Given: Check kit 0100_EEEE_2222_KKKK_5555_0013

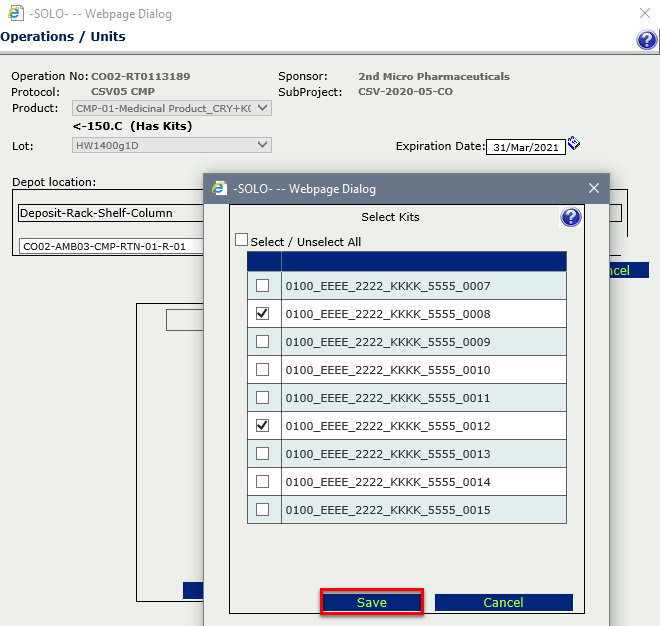Looking at the screenshot, I should 263,453.
